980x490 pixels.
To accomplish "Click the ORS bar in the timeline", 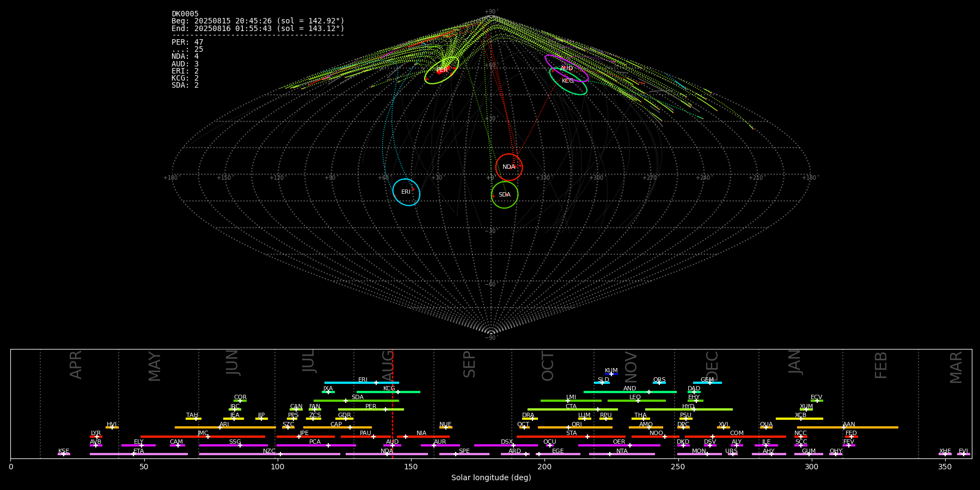I will pos(659,383).
